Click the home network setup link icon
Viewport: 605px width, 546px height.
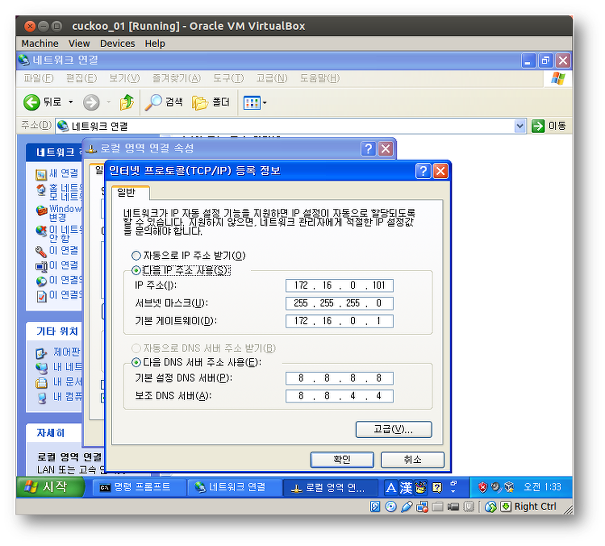point(41,190)
